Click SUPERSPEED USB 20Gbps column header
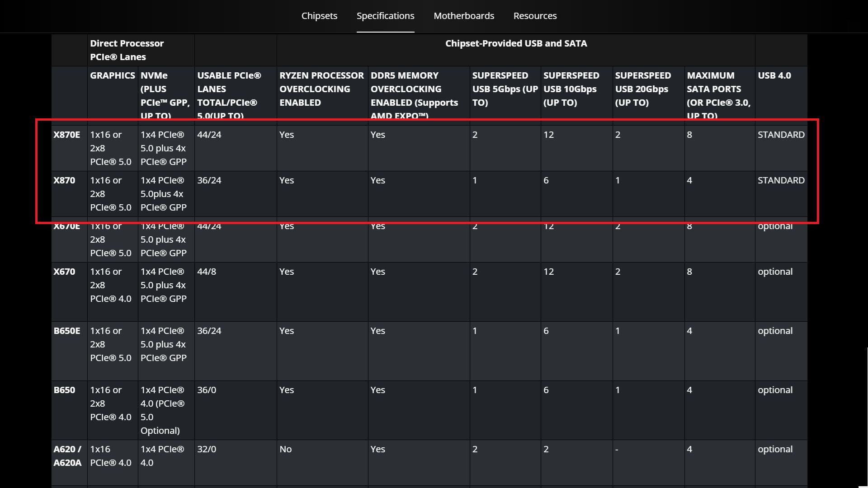 click(643, 89)
